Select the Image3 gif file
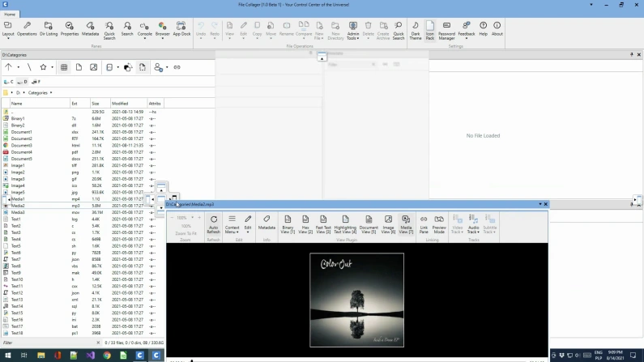This screenshot has height=362, width=644. click(82, 179)
